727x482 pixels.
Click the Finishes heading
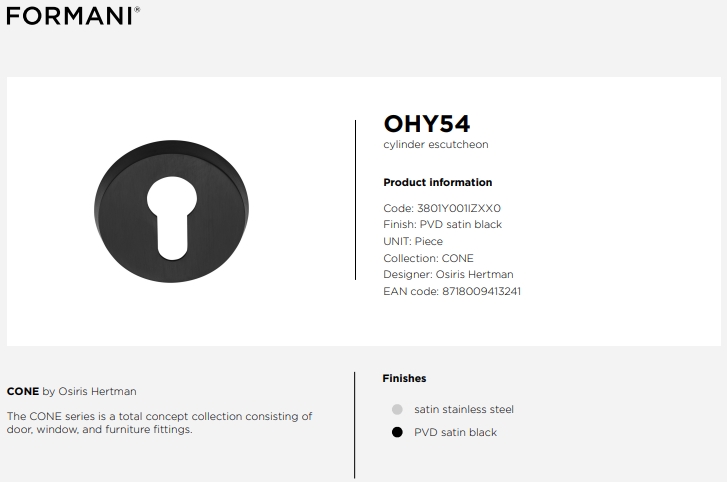pos(404,378)
